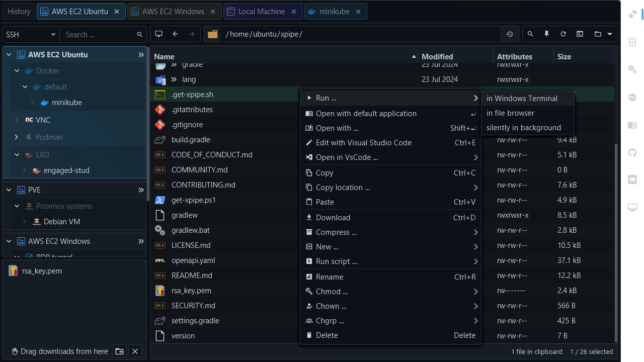Image resolution: width=644 pixels, height=362 pixels.
Task: Open the GitHub icon in the right sidebar
Action: 632,153
